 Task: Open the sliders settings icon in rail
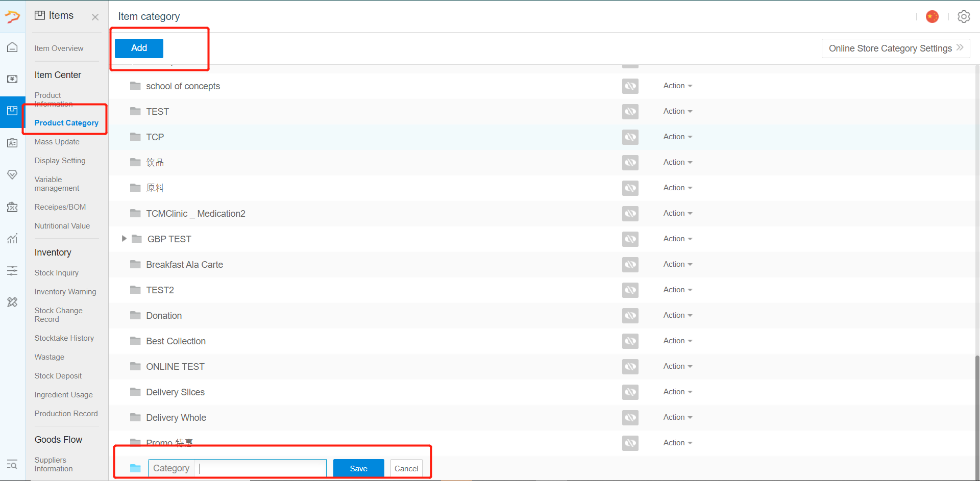12,270
